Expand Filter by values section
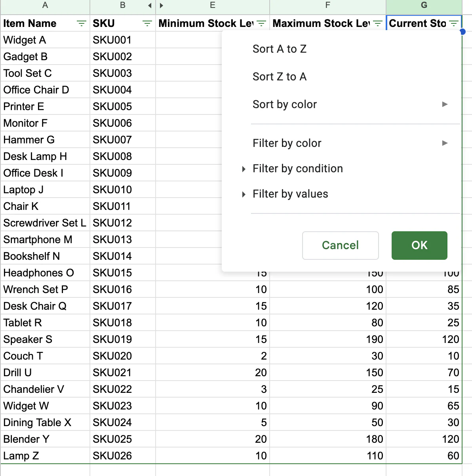 tap(290, 194)
